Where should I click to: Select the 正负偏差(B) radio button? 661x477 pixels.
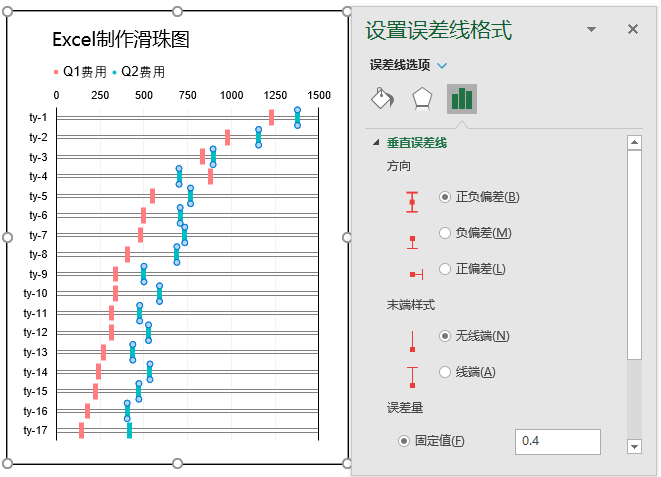click(x=445, y=197)
